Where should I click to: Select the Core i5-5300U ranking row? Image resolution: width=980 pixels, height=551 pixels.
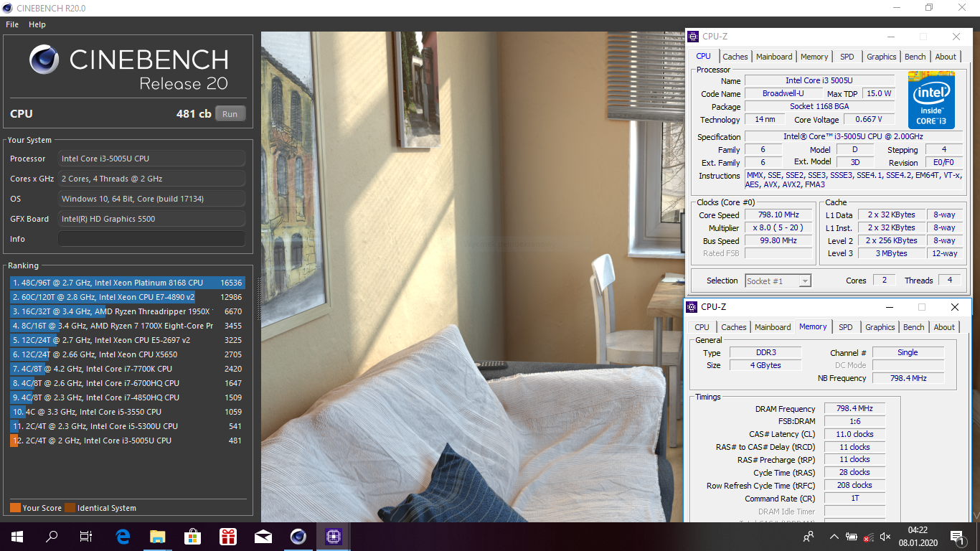[x=128, y=426]
